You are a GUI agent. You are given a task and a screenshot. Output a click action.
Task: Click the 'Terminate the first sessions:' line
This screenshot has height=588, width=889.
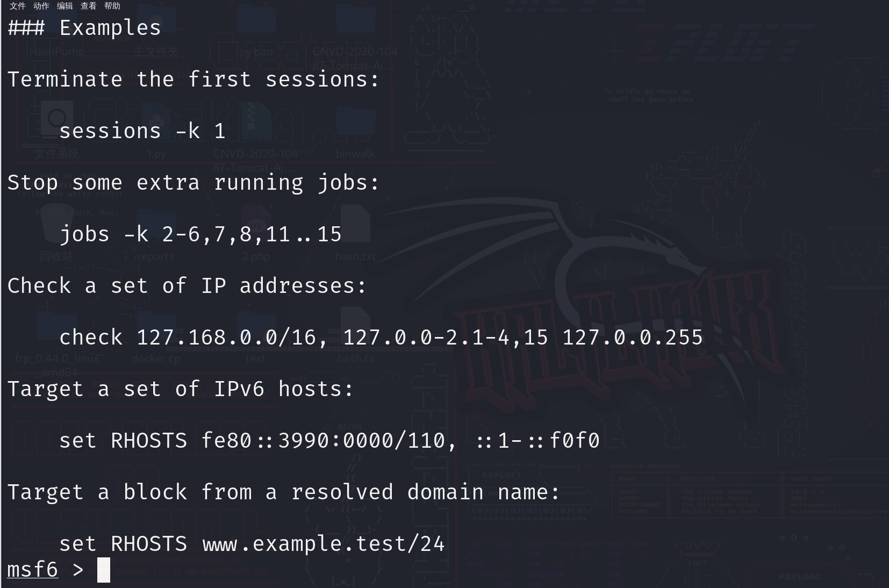193,80
